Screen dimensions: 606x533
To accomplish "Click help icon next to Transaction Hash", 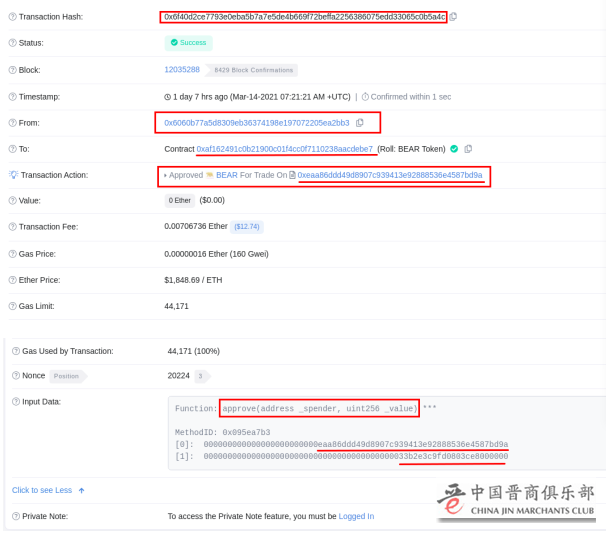I will pyautogui.click(x=12, y=17).
